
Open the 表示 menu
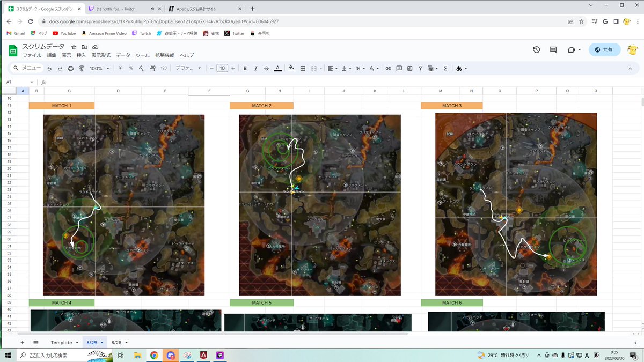pos(67,55)
